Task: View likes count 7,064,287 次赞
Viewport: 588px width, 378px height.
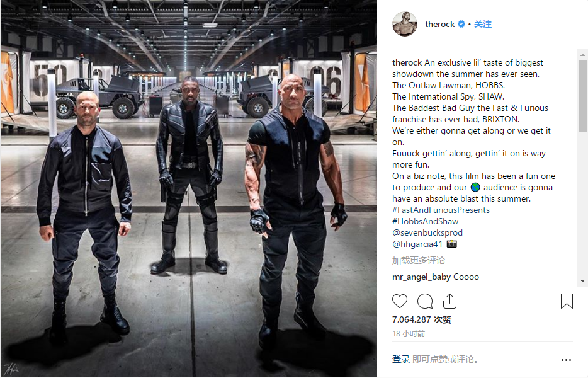Action: click(x=422, y=319)
